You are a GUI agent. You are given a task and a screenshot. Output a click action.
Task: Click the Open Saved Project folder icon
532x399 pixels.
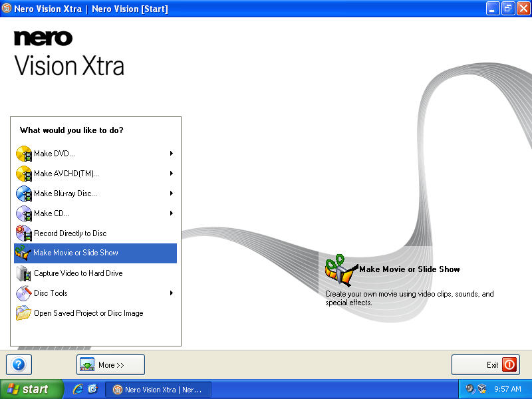point(24,313)
